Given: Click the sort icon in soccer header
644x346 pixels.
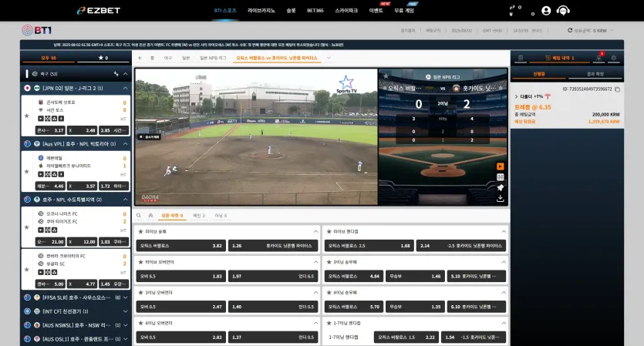Looking at the screenshot, I should [116, 74].
